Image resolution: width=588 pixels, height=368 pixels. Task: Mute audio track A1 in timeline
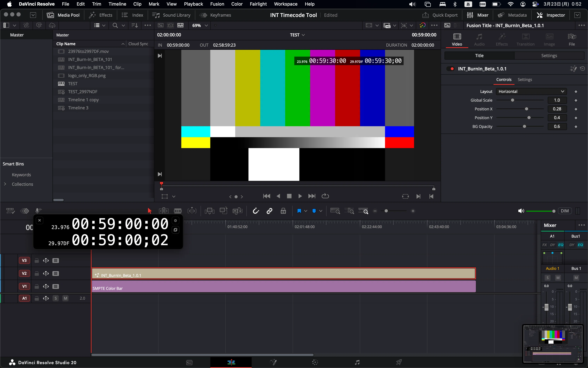tap(65, 298)
